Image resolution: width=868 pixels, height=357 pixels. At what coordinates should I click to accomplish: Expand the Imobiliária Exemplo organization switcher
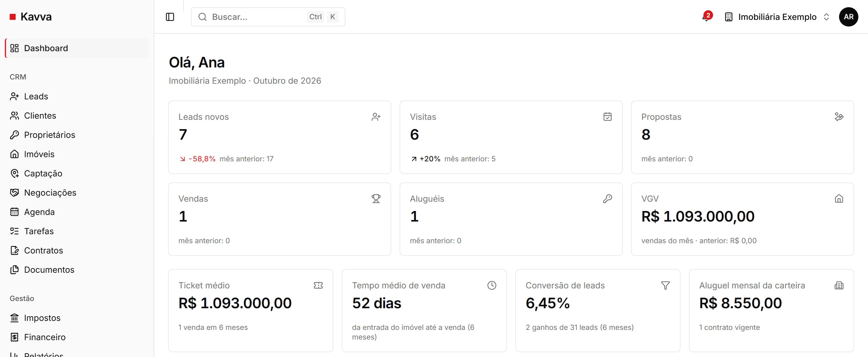[777, 17]
